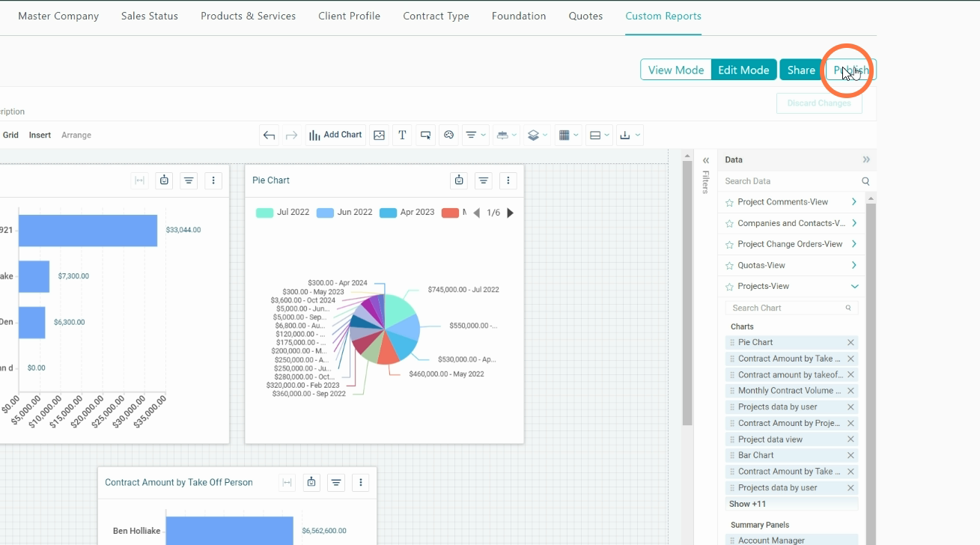Go to the Contract Type tab
Screen dimensions: 980x545
(x=436, y=16)
